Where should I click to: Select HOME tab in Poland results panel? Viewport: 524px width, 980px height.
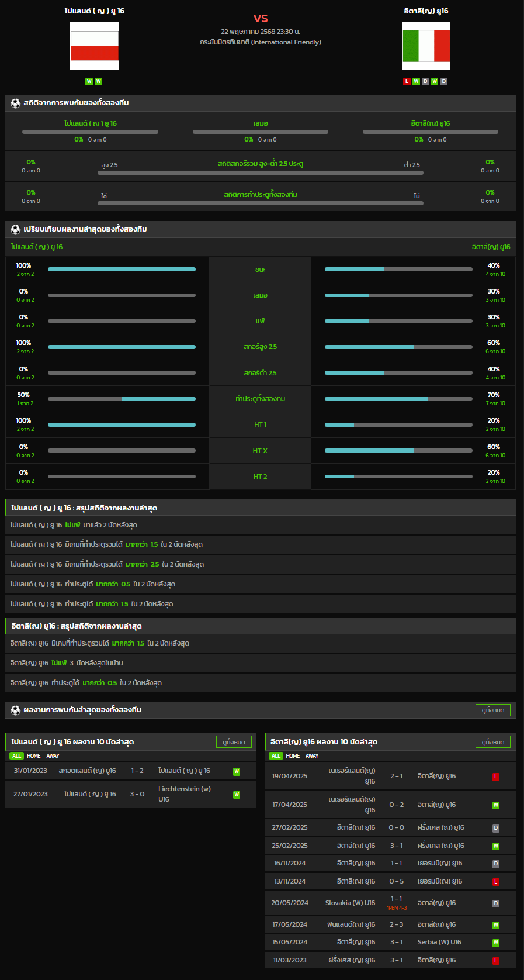point(34,756)
